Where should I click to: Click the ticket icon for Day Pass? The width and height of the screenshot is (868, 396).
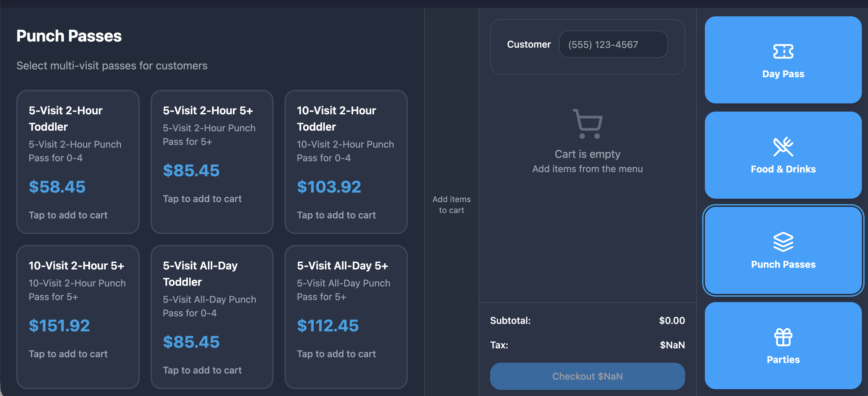coord(783,51)
